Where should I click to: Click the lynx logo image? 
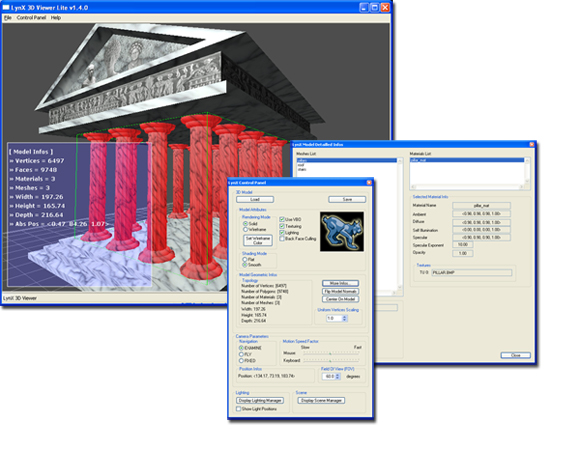tap(342, 232)
